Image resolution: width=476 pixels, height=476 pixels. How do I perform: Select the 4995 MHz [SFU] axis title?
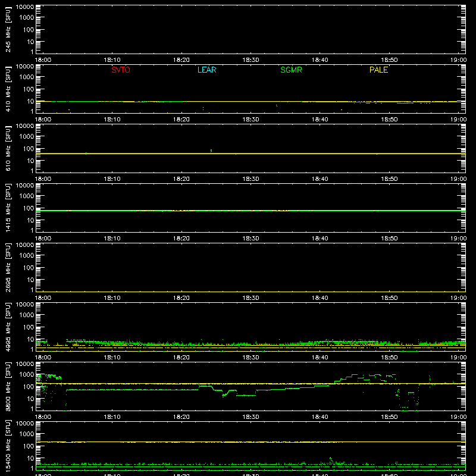coord(8,327)
